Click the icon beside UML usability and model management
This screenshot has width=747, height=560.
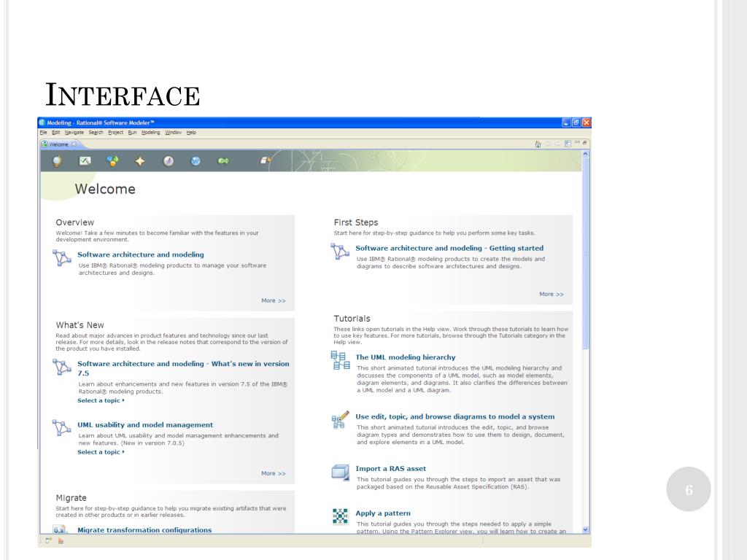pos(62,427)
